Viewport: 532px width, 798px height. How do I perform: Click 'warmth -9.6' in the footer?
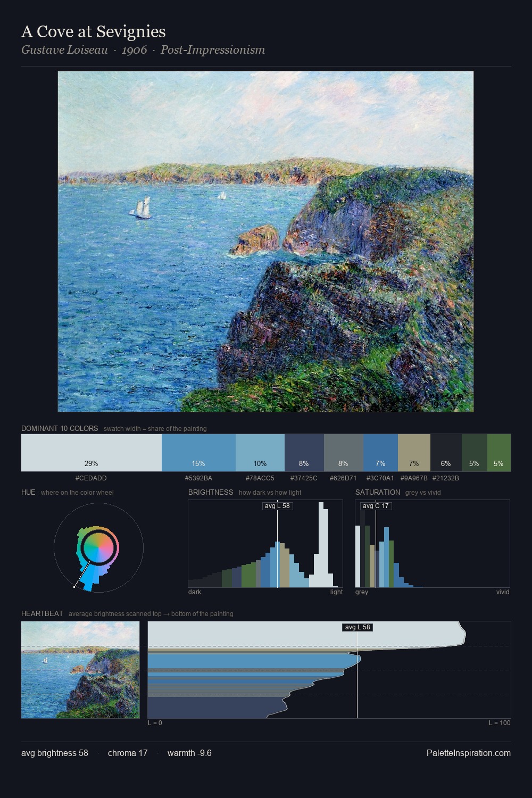189,753
